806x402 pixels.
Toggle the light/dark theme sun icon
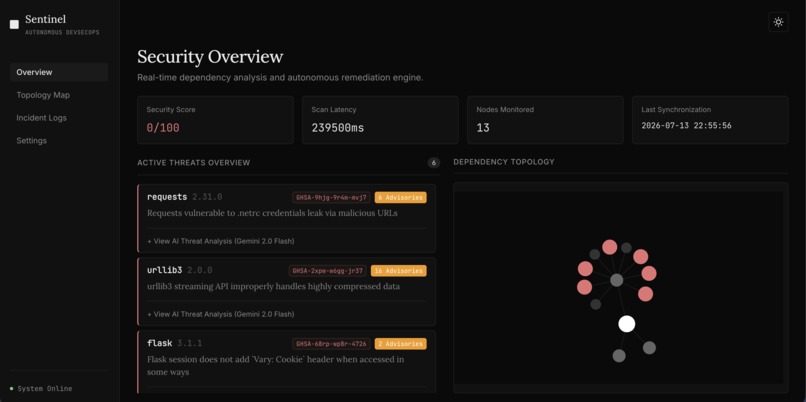click(x=778, y=22)
